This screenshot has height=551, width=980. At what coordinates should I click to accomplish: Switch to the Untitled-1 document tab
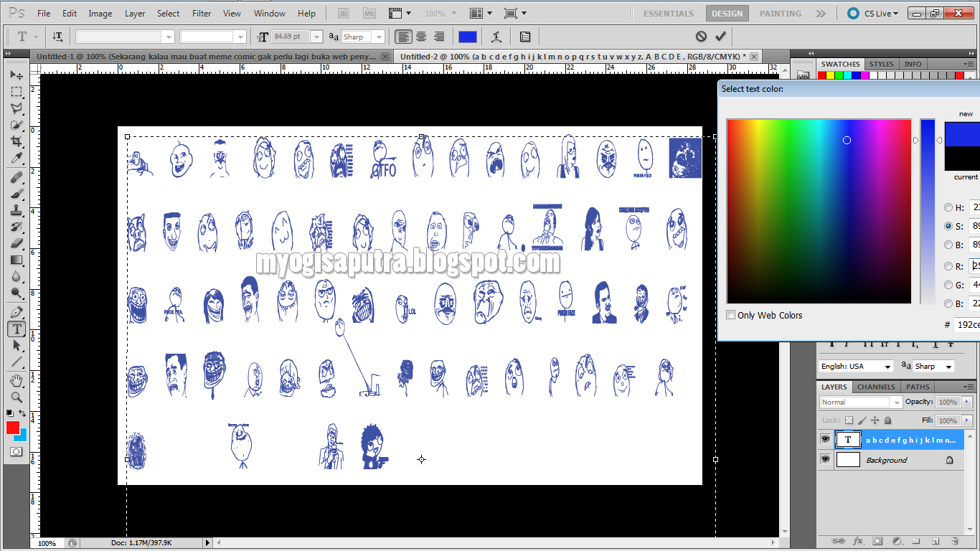[x=207, y=56]
